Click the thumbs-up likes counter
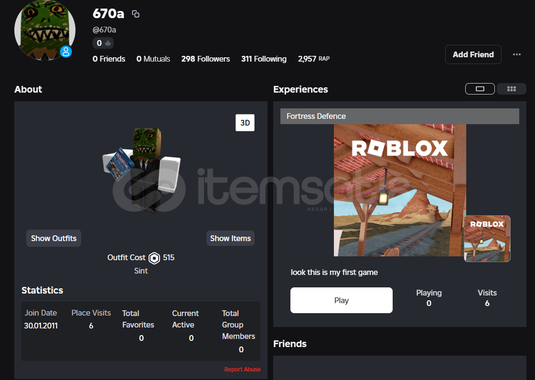This screenshot has width=535, height=380. 103,43
